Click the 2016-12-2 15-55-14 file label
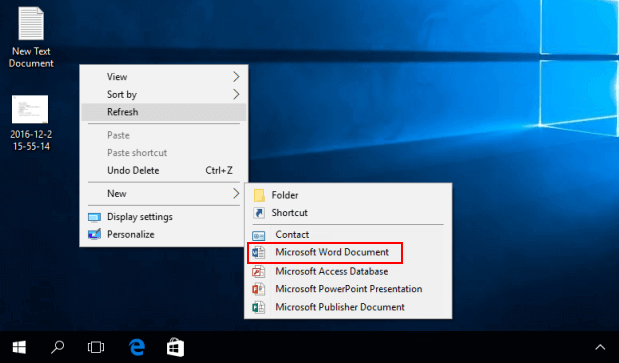619x363 pixels. 31,140
